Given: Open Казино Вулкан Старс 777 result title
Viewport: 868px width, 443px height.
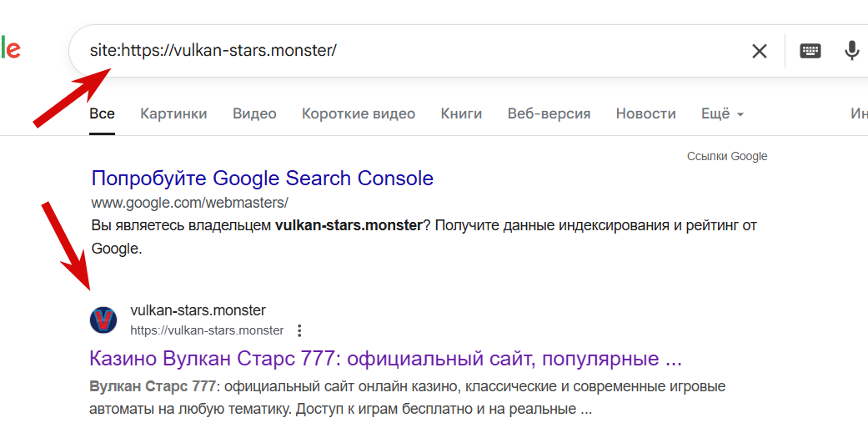Looking at the screenshot, I should pyautogui.click(x=385, y=359).
